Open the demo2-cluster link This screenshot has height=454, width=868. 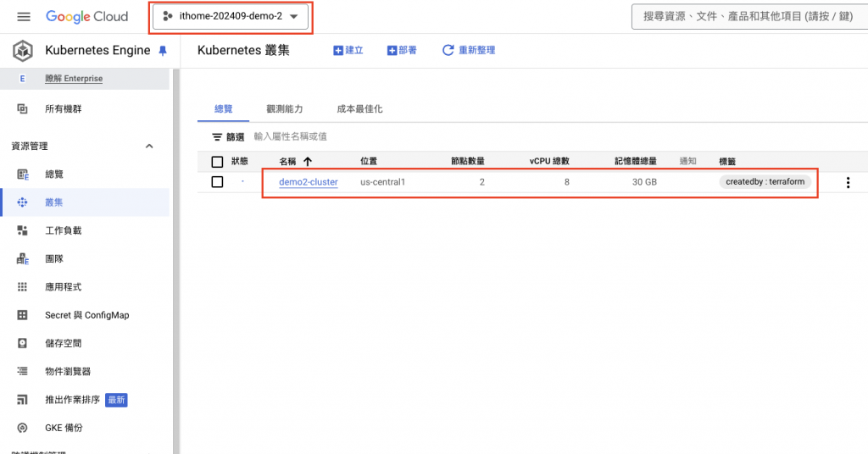pyautogui.click(x=309, y=182)
